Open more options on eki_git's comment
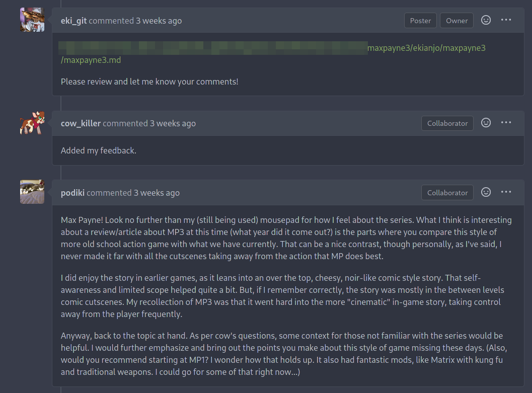 click(506, 20)
